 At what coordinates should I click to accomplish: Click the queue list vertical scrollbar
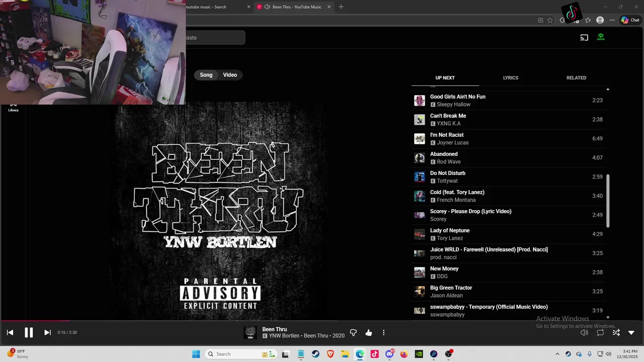(x=608, y=200)
